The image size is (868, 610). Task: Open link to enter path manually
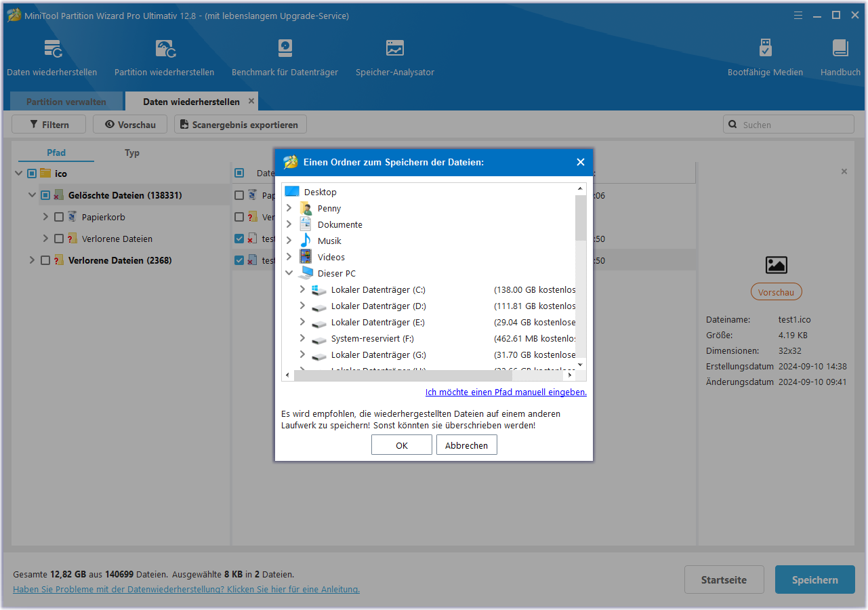pos(506,392)
